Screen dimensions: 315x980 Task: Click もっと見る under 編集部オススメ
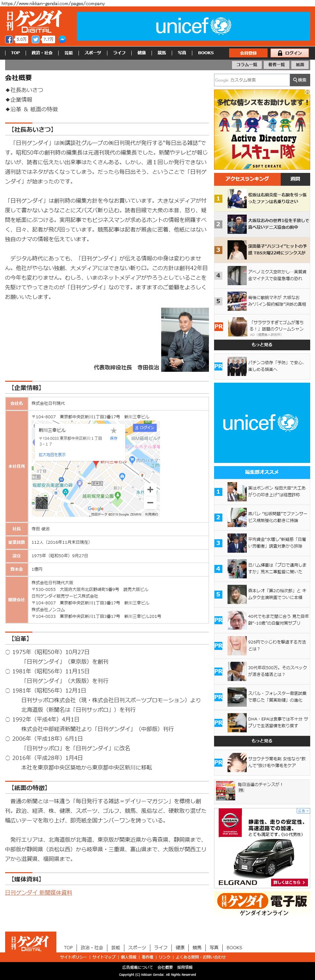coord(262,741)
